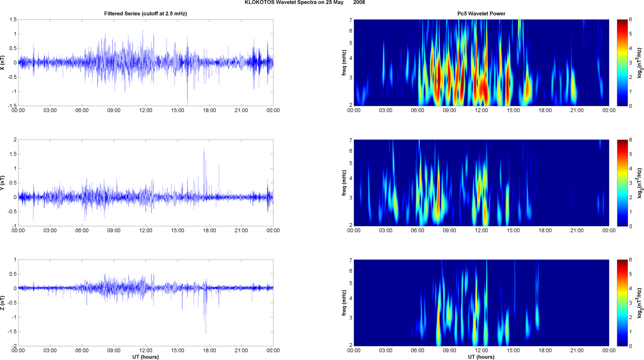Click the Z component filtered time series plot
Image resolution: width=644 pixels, height=360 pixels.
(146, 303)
